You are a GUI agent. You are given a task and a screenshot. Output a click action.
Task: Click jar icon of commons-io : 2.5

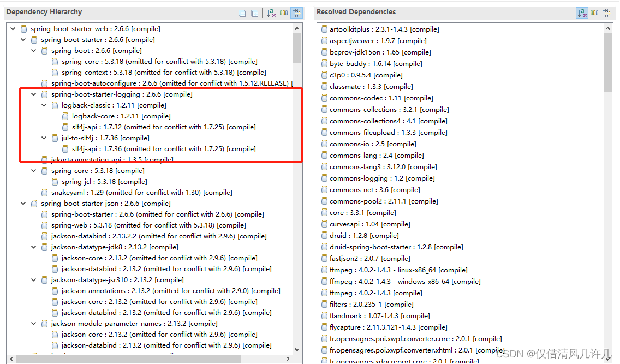point(325,144)
